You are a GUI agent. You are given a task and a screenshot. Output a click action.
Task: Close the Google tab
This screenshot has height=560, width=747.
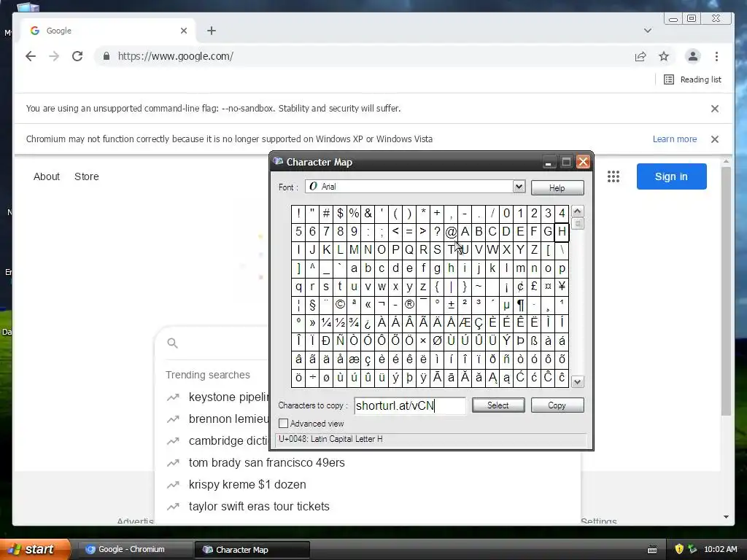point(184,31)
